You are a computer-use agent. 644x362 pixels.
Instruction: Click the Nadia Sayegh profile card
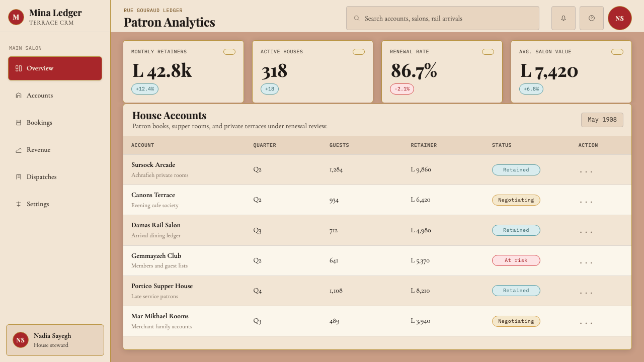(55, 340)
